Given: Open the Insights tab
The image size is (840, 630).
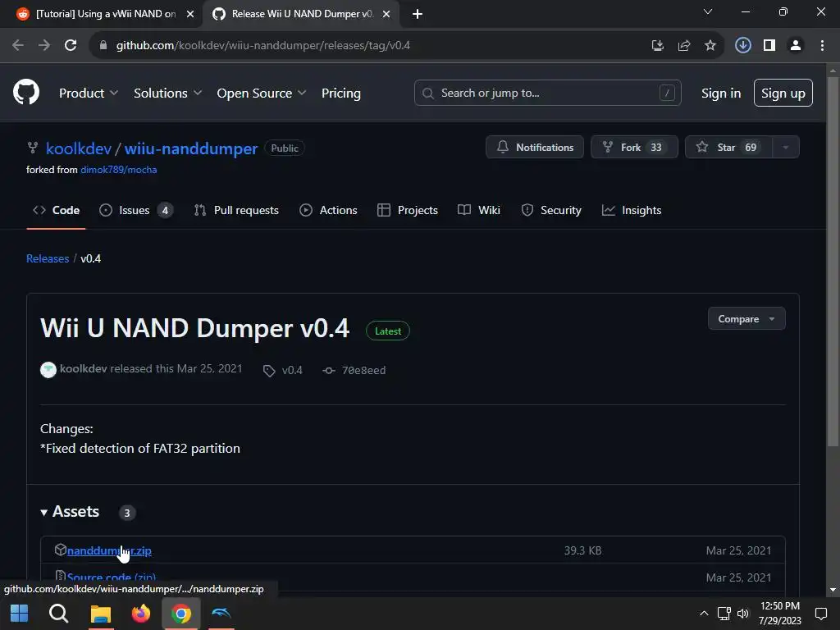Looking at the screenshot, I should tap(632, 210).
